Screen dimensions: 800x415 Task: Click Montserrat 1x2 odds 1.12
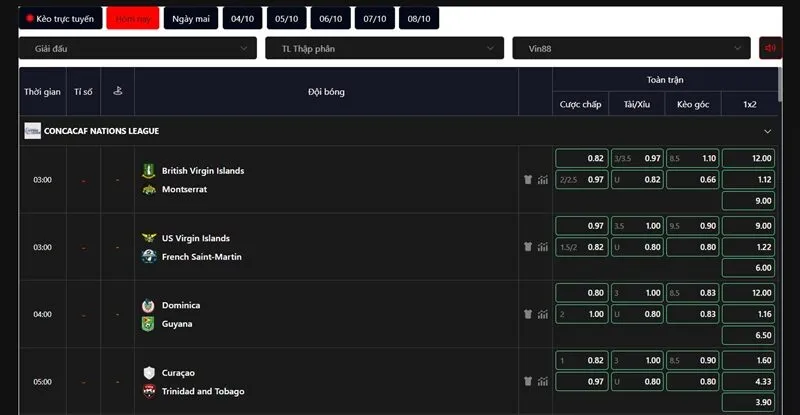[748, 180]
